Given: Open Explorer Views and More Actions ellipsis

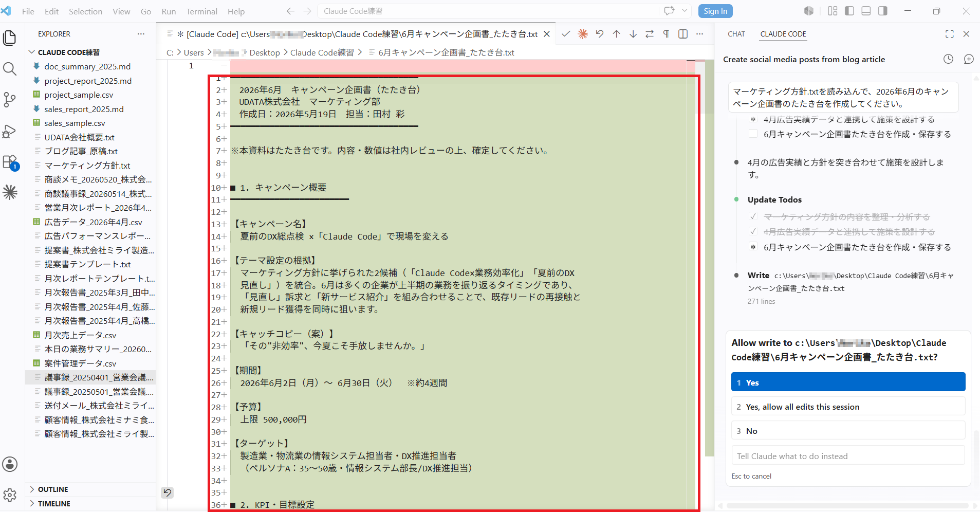Looking at the screenshot, I should pos(141,34).
